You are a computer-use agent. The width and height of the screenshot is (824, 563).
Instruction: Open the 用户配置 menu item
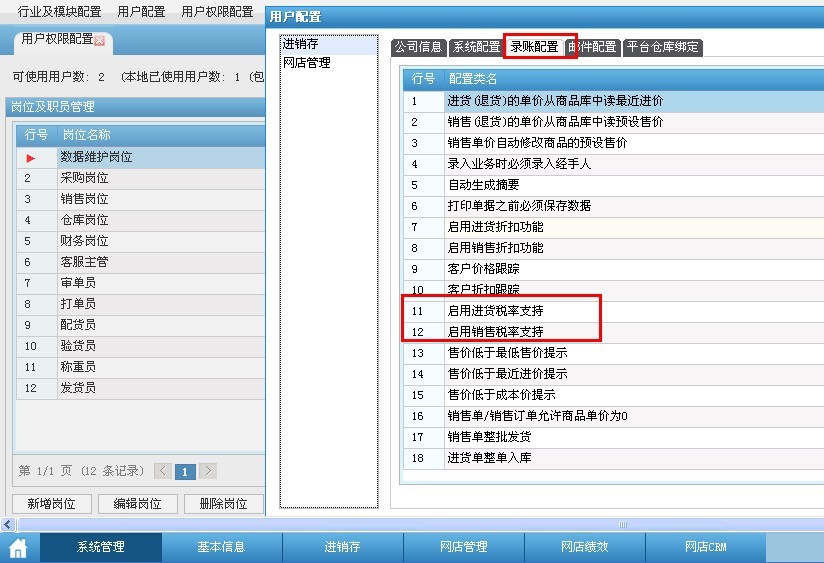(x=141, y=12)
